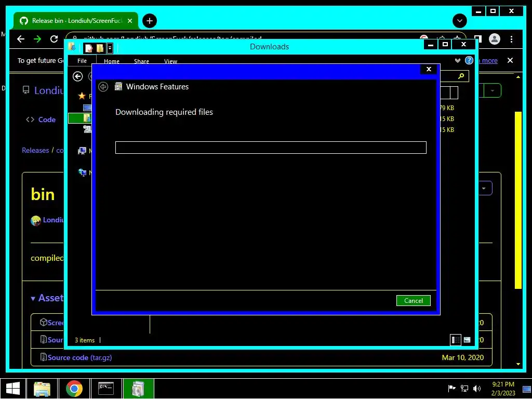The image size is (532, 399).
Task: Cancel the Windows Features download
Action: [x=413, y=301]
